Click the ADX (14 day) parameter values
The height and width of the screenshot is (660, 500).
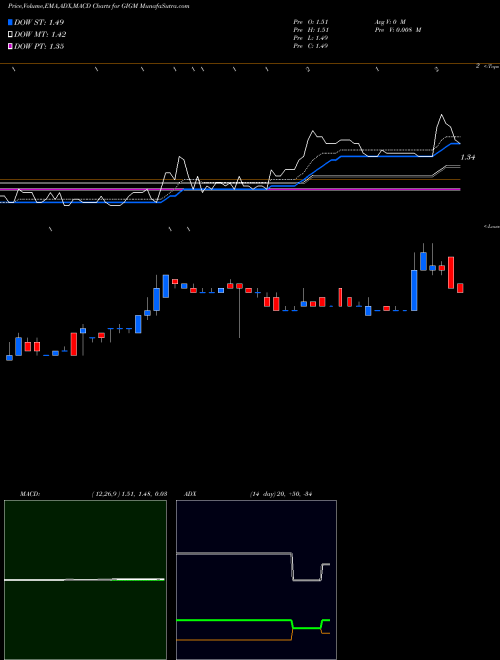(x=280, y=494)
